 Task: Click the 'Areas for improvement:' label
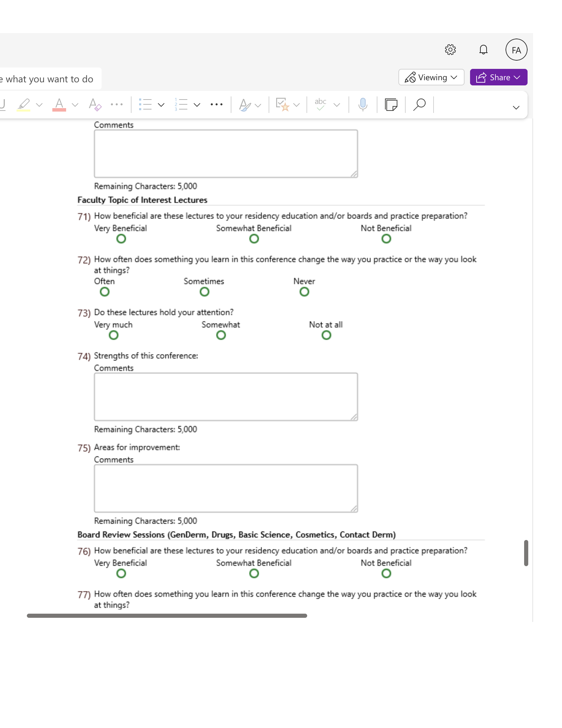click(137, 447)
